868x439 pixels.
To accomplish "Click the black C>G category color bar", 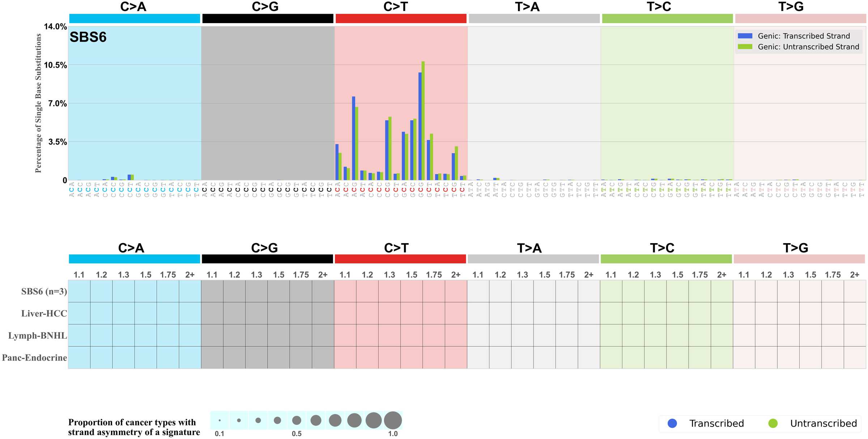I will pyautogui.click(x=268, y=17).
